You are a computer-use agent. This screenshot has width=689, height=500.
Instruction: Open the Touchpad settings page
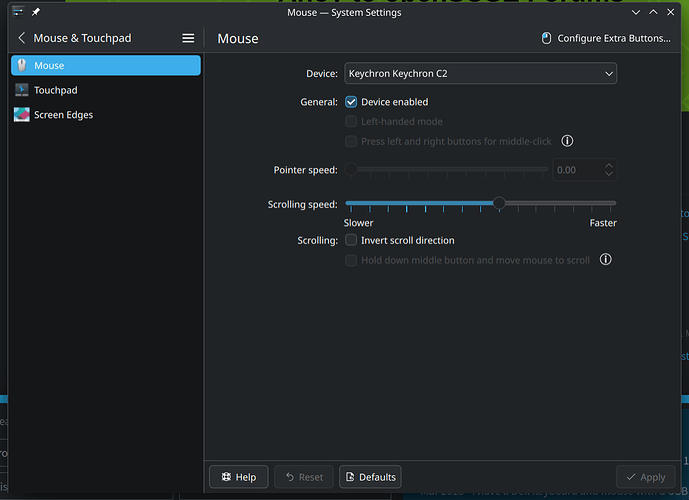(106, 90)
